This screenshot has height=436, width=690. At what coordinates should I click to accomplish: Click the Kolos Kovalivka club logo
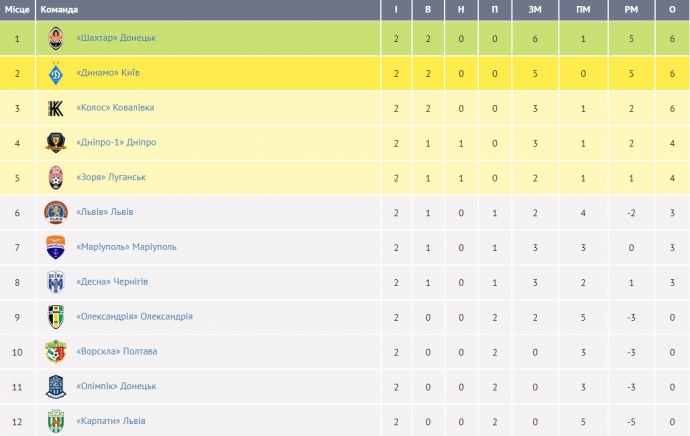pos(56,108)
